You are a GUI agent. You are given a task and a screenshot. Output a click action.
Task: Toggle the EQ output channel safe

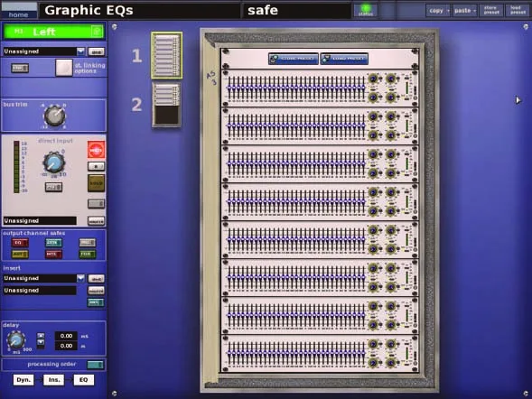coord(20,243)
